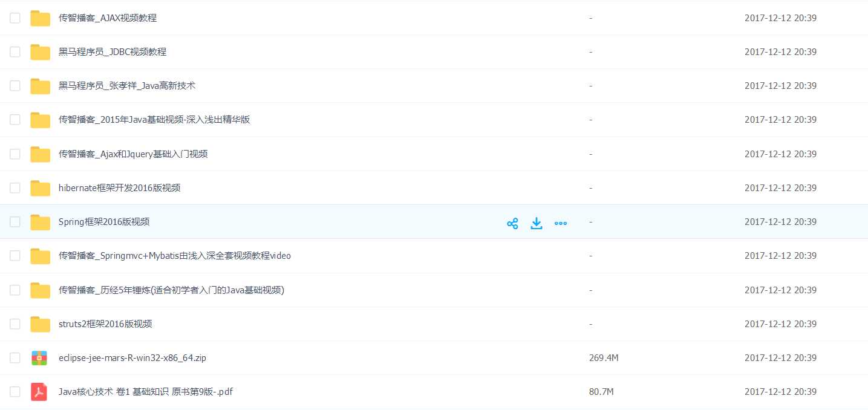The width and height of the screenshot is (868, 410).
Task: Click the PDF icon of Java核心技术 file
Action: (39, 392)
